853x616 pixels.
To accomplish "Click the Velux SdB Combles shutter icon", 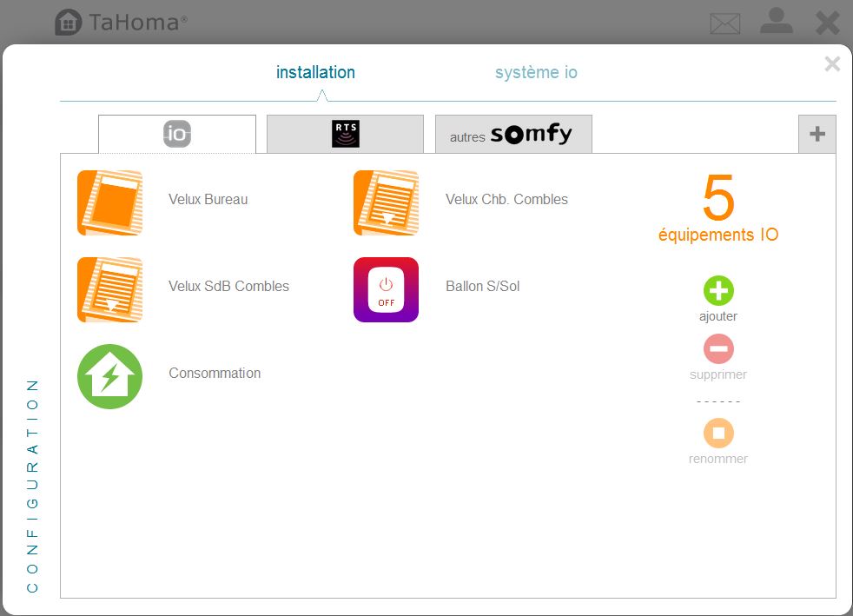I will [109, 289].
